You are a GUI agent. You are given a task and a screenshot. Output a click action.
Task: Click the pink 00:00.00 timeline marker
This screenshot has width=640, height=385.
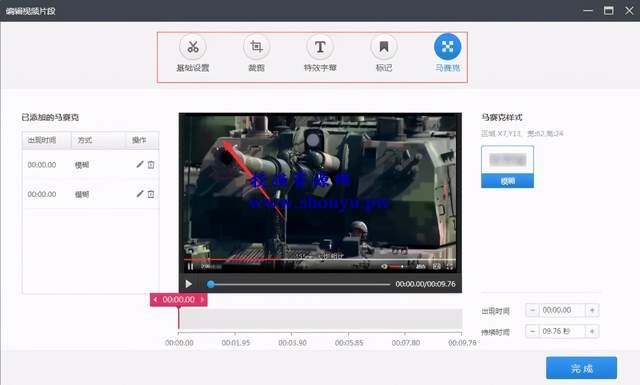coord(179,300)
